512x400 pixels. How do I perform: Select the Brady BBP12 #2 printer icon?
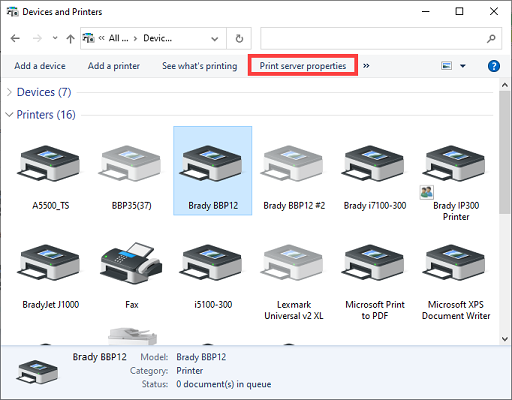(293, 163)
